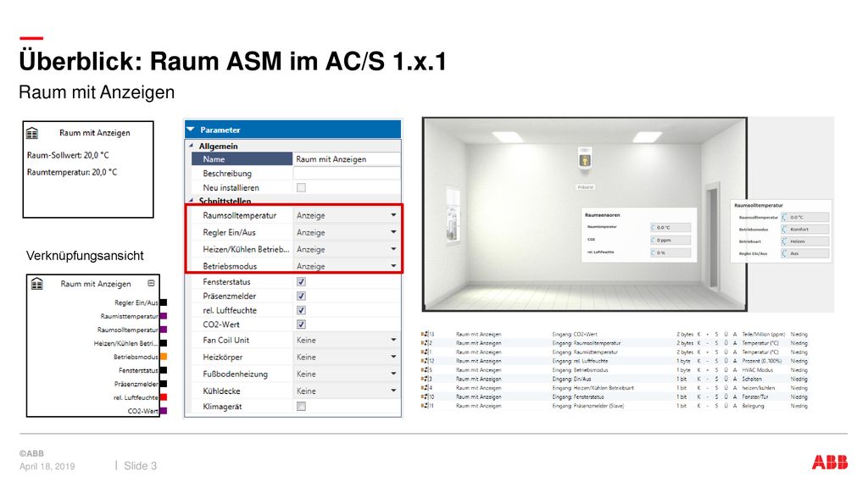Click the group object icon in row 1 (Raumisttemperatur)
The height and width of the screenshot is (488, 868).
pyautogui.click(x=425, y=352)
